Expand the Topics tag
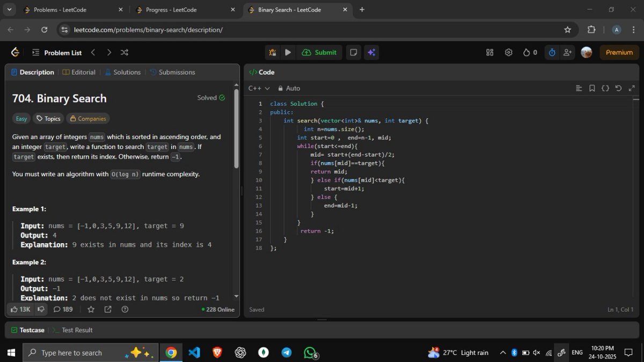The height and width of the screenshot is (362, 644). coord(48,119)
